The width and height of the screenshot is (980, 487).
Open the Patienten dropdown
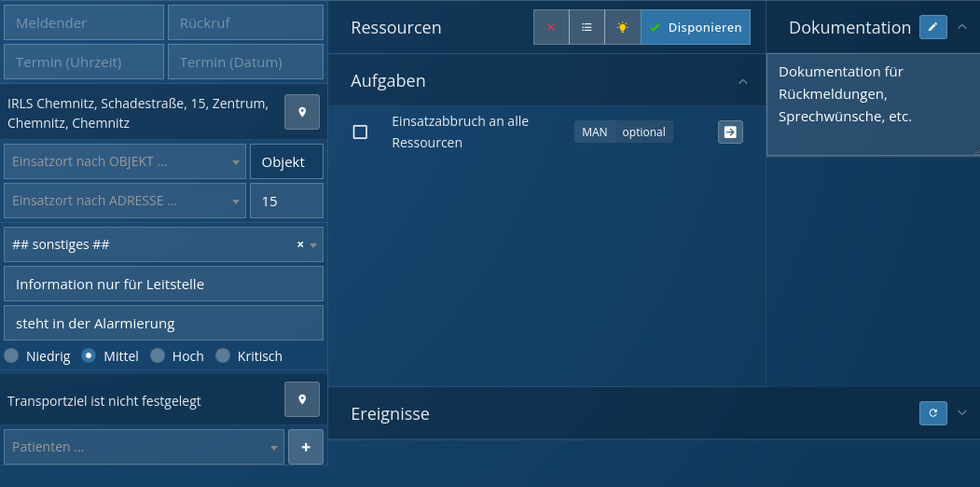coord(145,447)
